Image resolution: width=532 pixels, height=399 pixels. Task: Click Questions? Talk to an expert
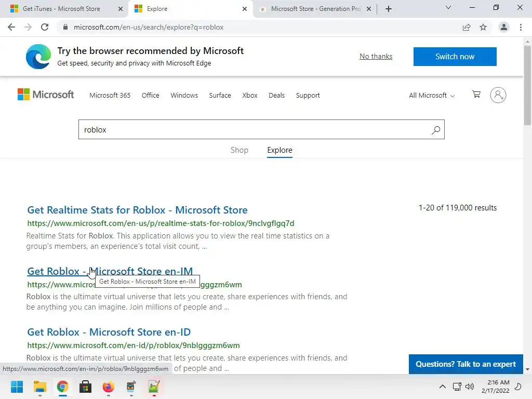tap(465, 364)
